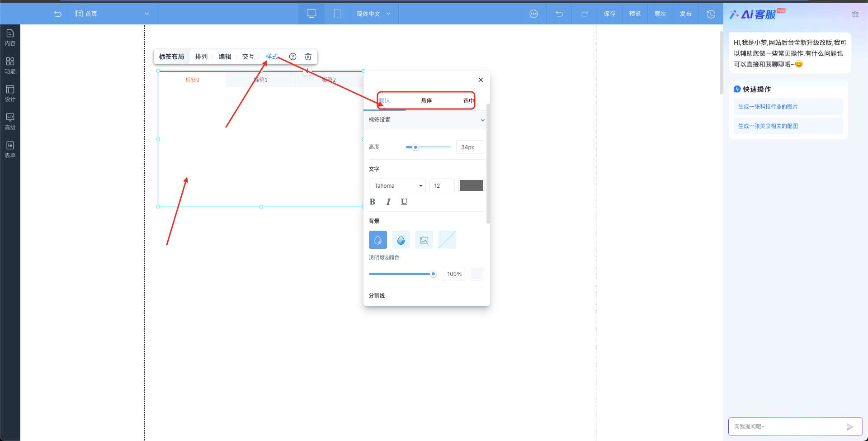Open the 功能 sidebar panel
The width and height of the screenshot is (868, 441).
click(10, 66)
